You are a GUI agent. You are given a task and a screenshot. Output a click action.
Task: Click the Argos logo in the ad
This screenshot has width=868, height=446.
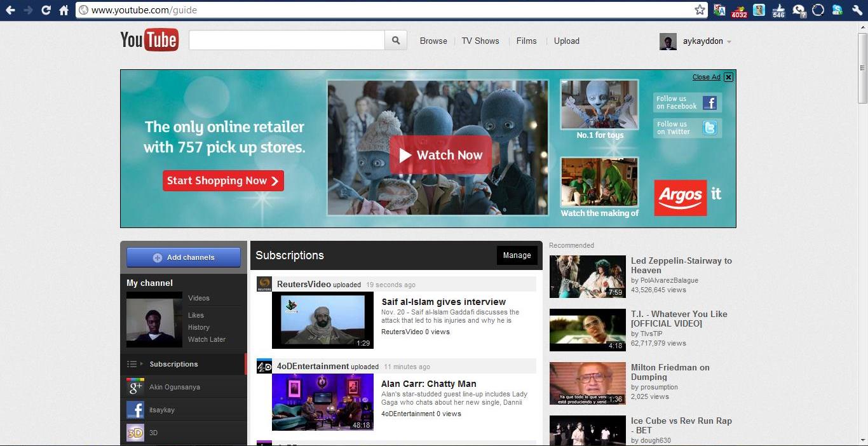click(x=681, y=197)
